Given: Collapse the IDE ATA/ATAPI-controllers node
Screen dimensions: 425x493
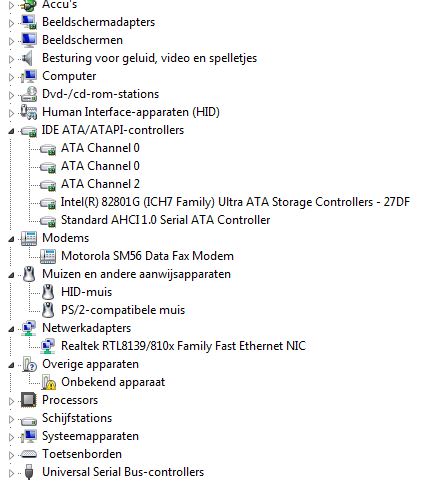Looking at the screenshot, I should (x=11, y=131).
